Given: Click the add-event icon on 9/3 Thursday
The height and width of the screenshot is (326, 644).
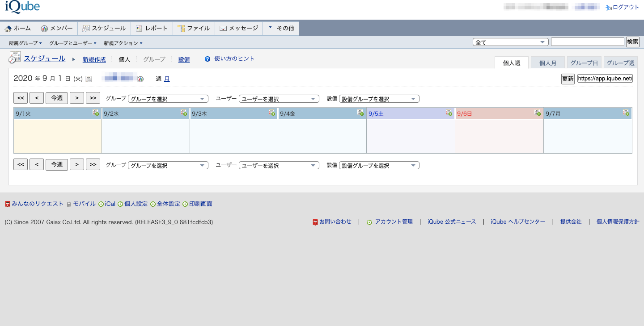Looking at the screenshot, I should [x=272, y=113].
